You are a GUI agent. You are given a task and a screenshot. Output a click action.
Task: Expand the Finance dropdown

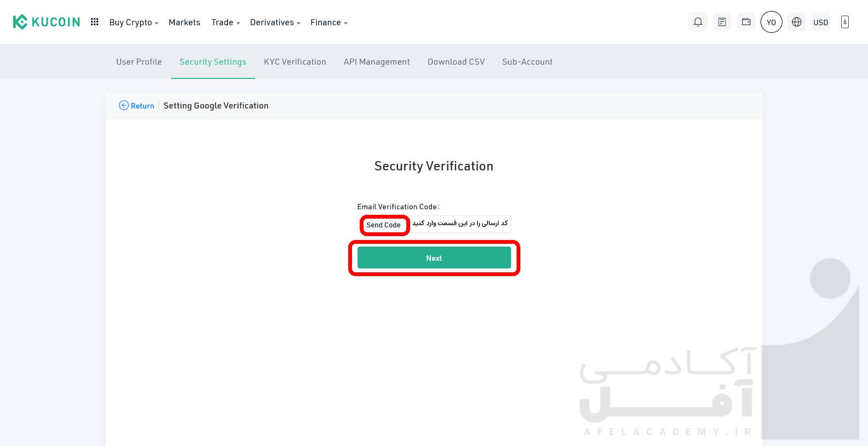(329, 22)
